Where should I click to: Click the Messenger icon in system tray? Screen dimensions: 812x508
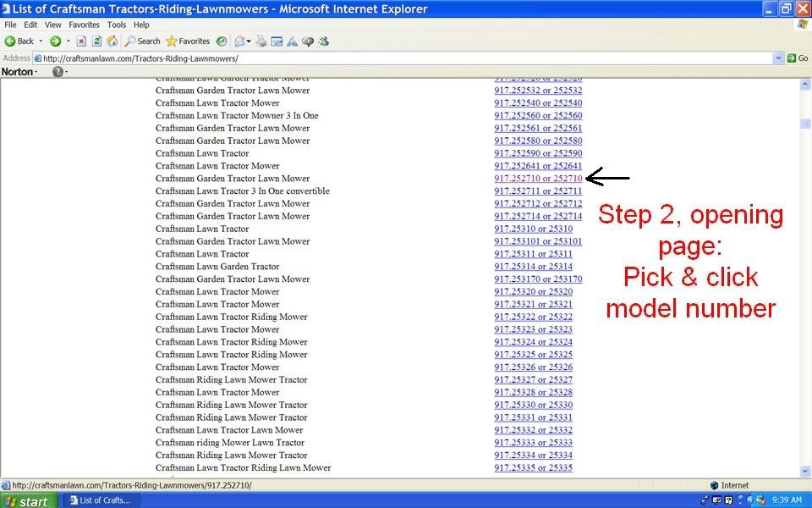[760, 500]
